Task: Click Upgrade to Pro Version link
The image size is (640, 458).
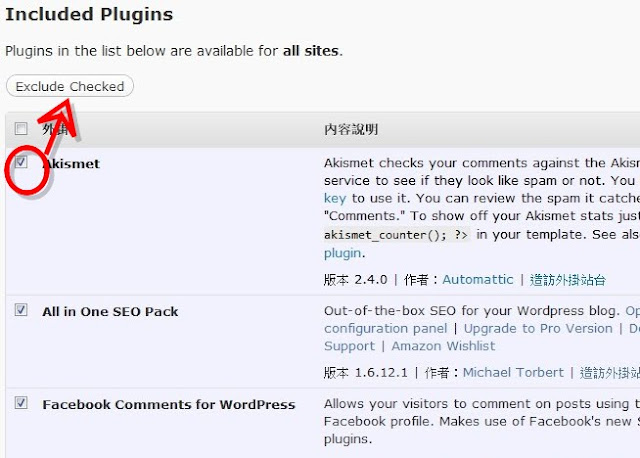Action: tap(538, 329)
